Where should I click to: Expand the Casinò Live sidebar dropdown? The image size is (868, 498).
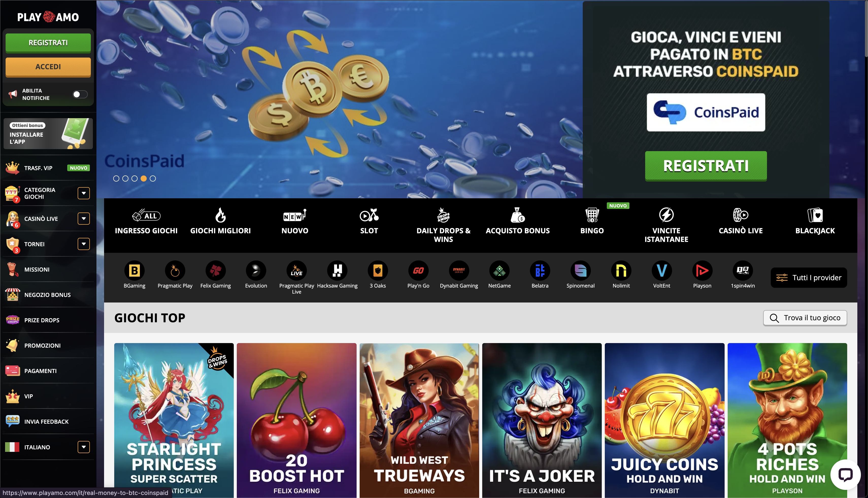(84, 219)
